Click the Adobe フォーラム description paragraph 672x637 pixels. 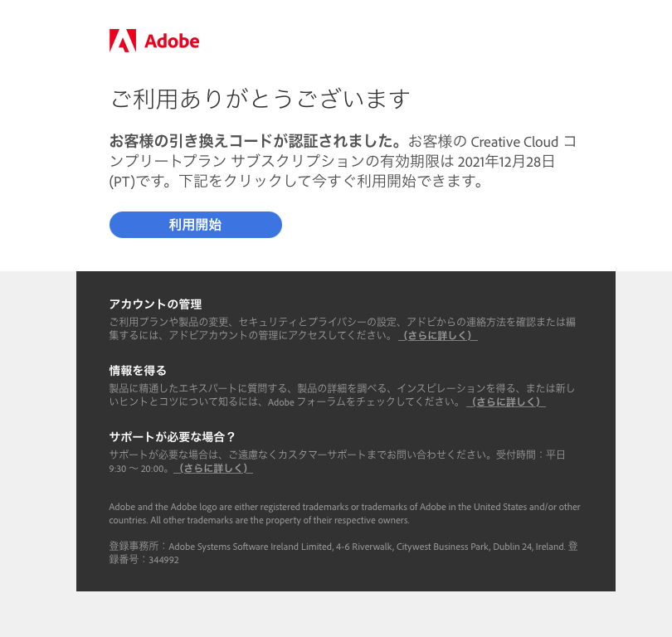pos(342,395)
